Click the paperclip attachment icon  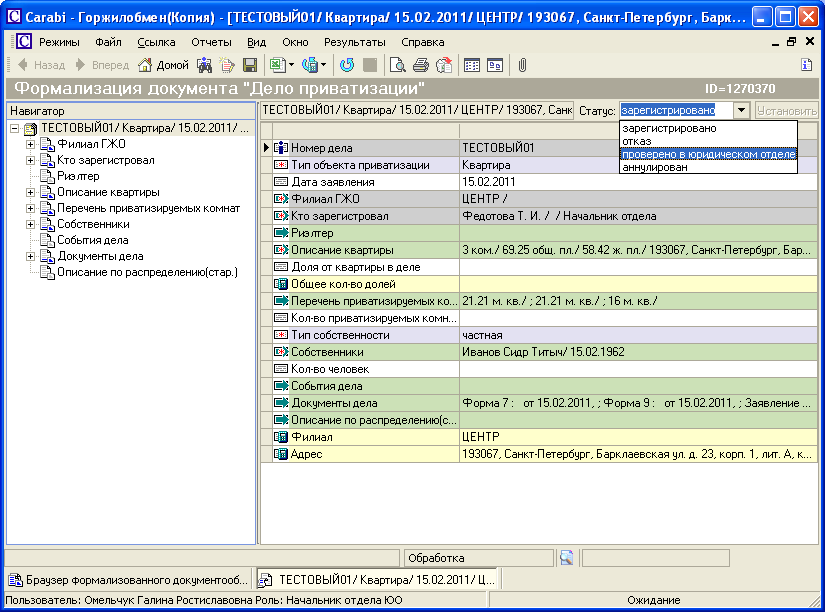521,65
